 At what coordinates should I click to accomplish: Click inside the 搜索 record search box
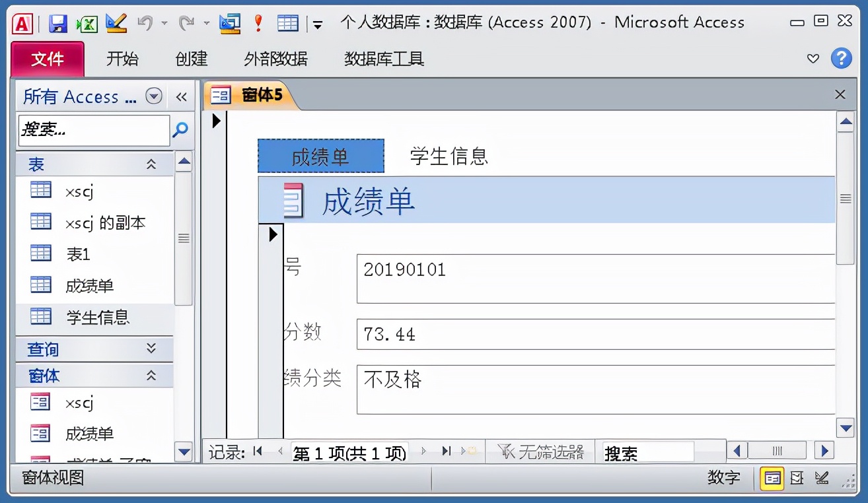[x=646, y=451]
